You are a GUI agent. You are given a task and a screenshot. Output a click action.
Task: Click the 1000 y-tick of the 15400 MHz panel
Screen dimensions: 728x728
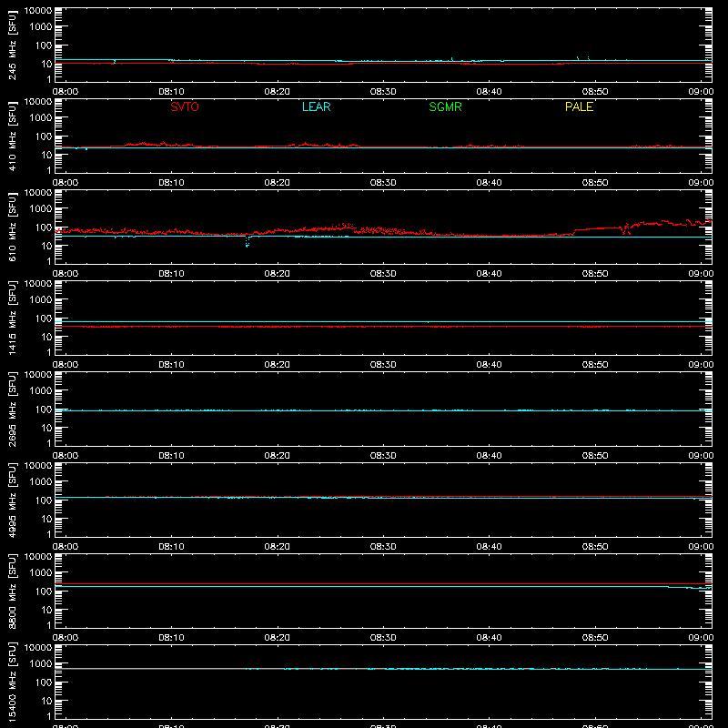(x=41, y=664)
